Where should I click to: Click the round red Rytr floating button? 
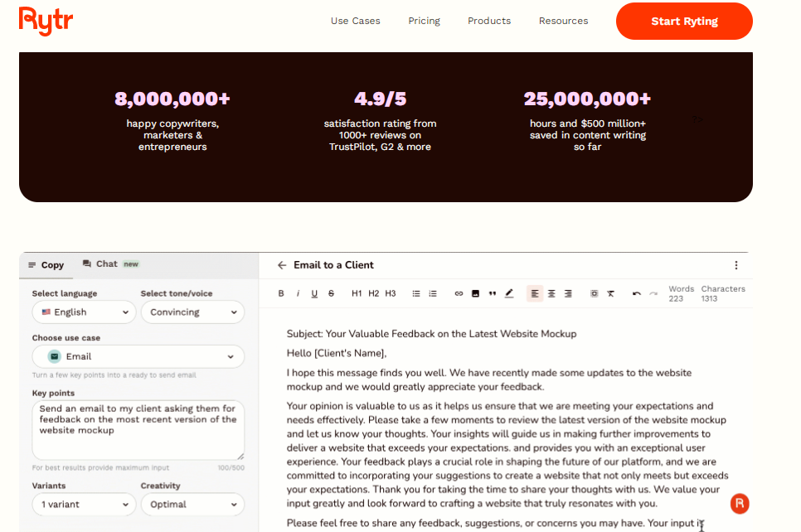740,504
